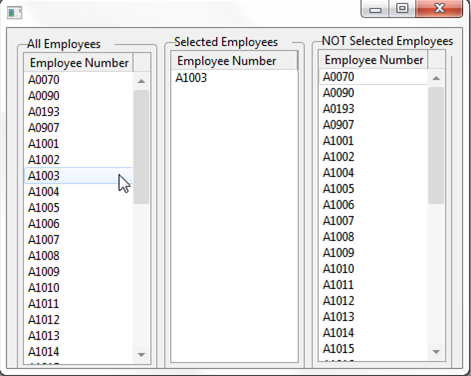Click Employee Number header in NOT Selected list
This screenshot has height=376, width=471.
tap(373, 60)
